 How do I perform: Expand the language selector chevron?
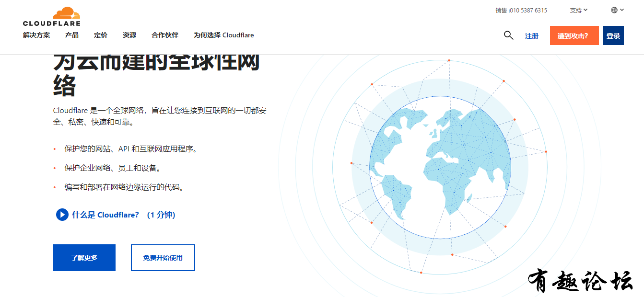tap(622, 10)
